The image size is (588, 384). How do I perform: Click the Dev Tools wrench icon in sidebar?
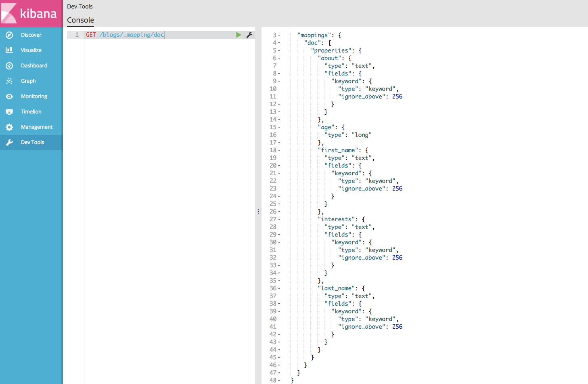point(9,143)
